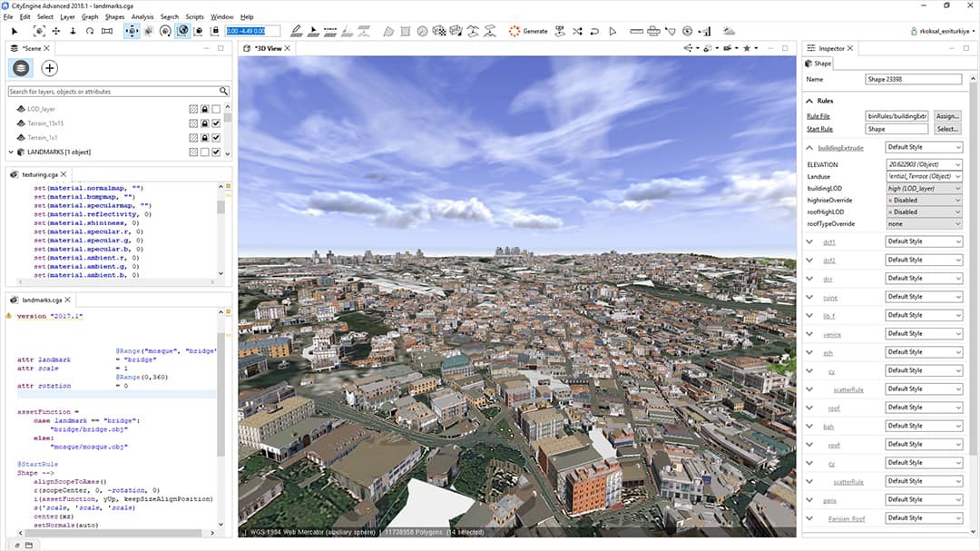This screenshot has height=551, width=980.
Task: Open the buildingLOD dropdown
Action: click(x=924, y=188)
